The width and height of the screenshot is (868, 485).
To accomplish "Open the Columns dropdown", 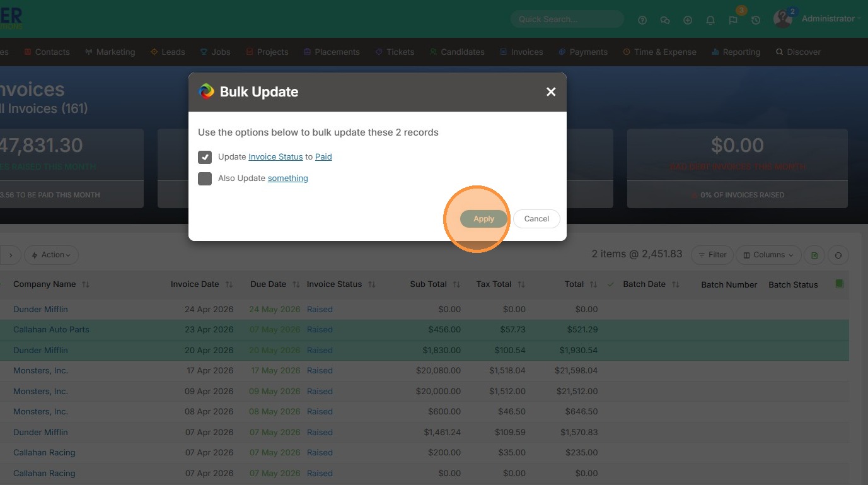I will tap(768, 255).
